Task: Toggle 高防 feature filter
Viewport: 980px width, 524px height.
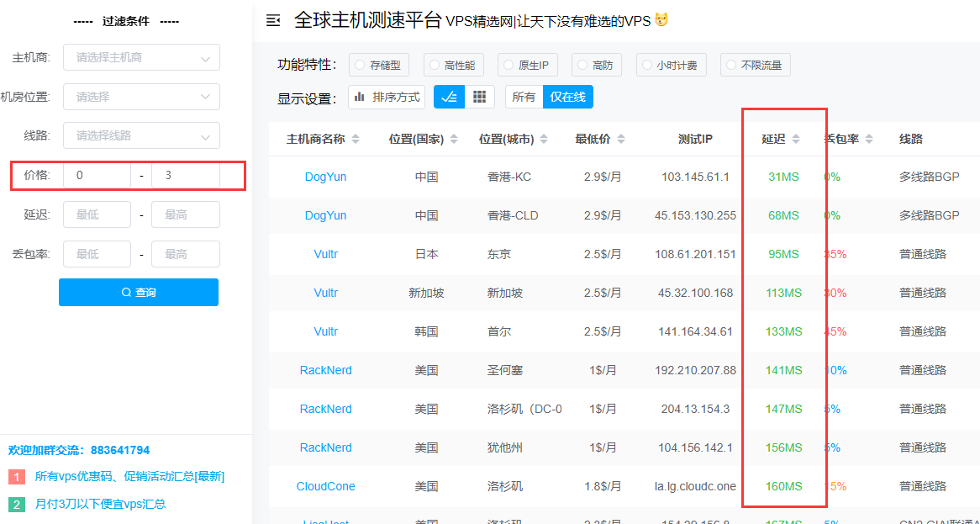Action: 597,65
